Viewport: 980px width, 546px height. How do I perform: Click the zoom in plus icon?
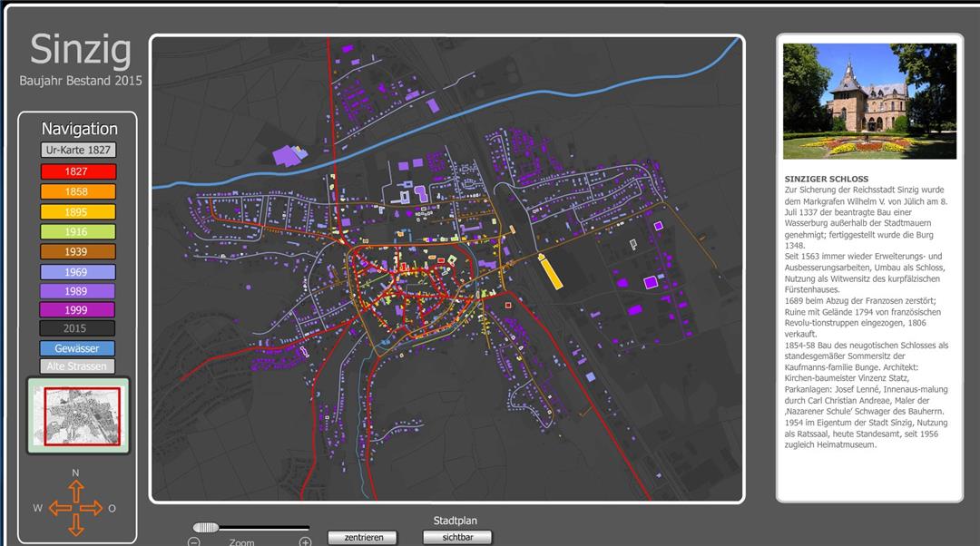pos(306,541)
